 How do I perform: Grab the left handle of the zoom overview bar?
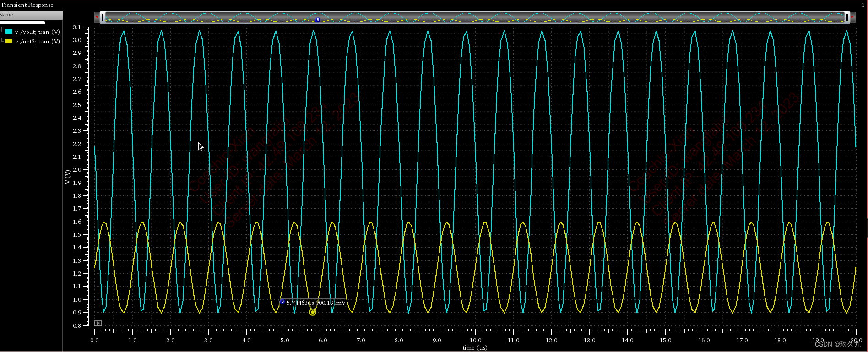point(103,17)
